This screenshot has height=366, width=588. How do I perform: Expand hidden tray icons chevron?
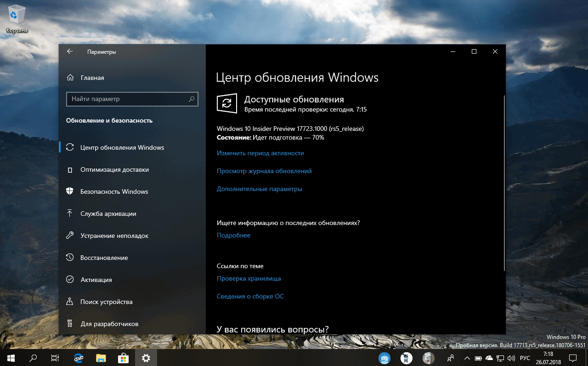(467, 358)
